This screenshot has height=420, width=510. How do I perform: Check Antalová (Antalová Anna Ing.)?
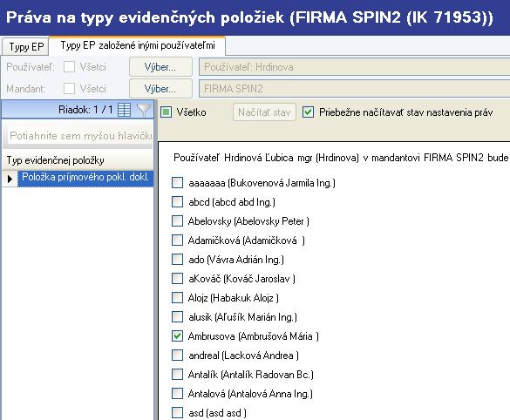point(177,394)
